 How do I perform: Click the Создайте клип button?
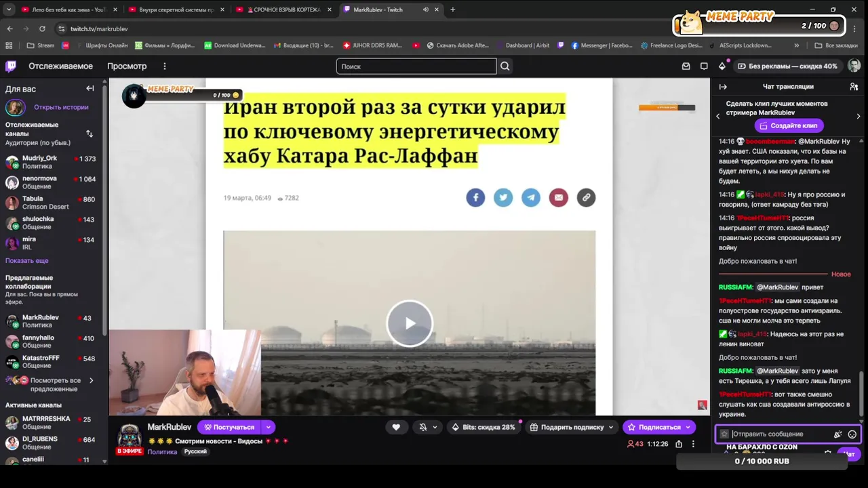click(x=788, y=125)
